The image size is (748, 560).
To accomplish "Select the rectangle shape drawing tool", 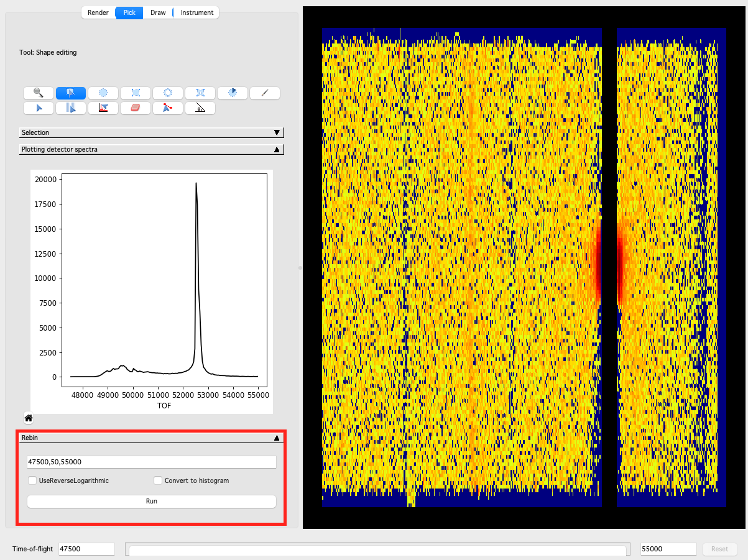I will (136, 93).
